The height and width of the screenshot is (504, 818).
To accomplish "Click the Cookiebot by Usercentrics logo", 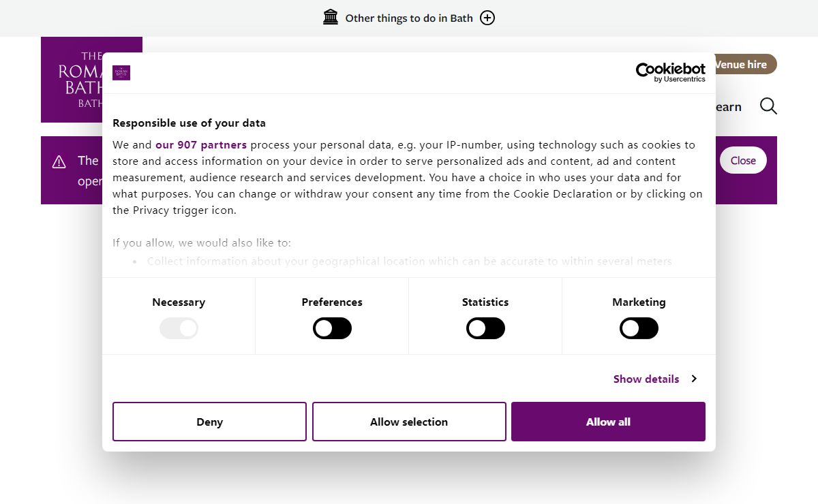I will click(671, 72).
